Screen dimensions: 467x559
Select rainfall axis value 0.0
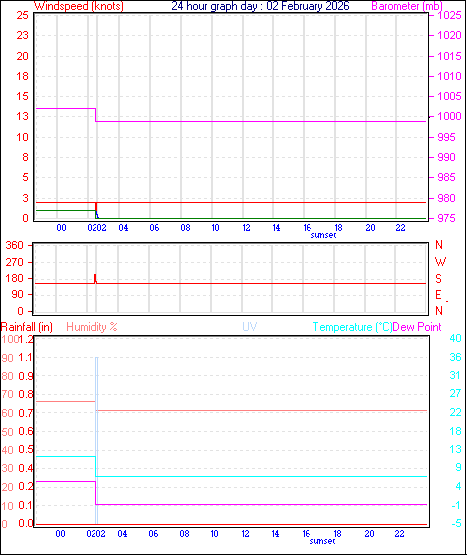pos(26,523)
